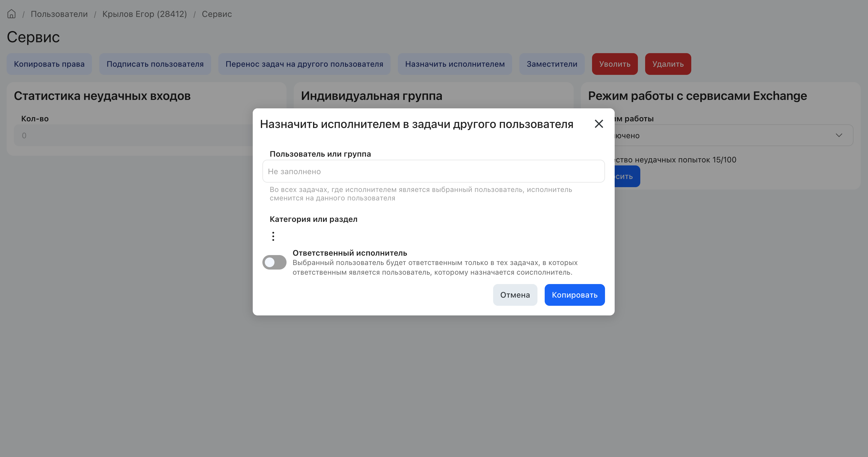Image resolution: width=868 pixels, height=457 pixels.
Task: Click Перенос задач на другого пользователя
Action: tap(304, 64)
